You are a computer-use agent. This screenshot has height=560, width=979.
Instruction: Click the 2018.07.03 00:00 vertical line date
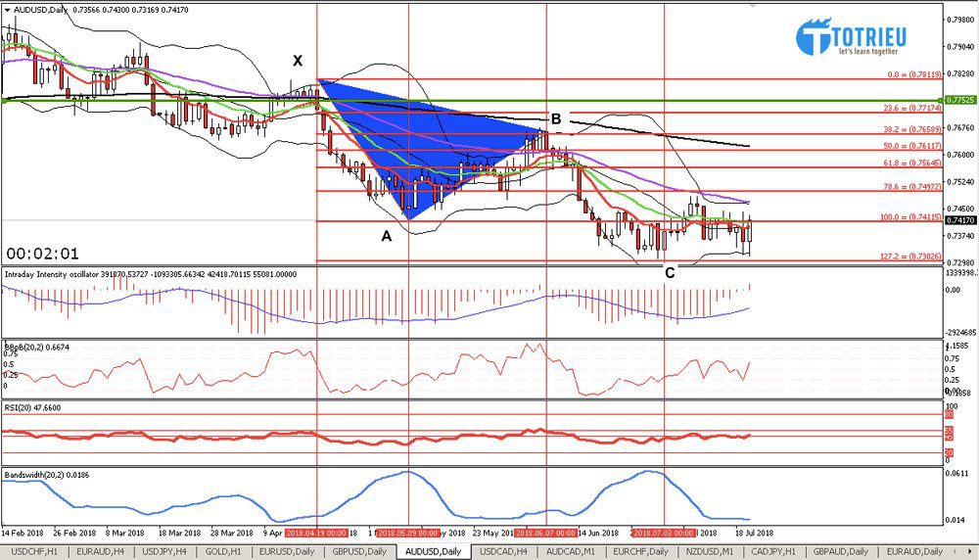[664, 534]
